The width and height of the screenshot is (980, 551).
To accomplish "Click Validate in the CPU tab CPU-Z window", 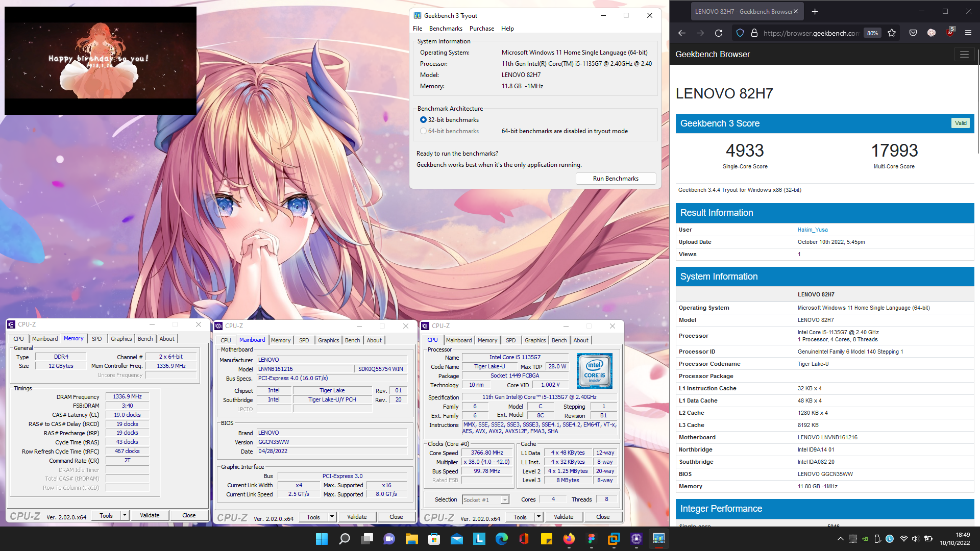I will [x=563, y=517].
